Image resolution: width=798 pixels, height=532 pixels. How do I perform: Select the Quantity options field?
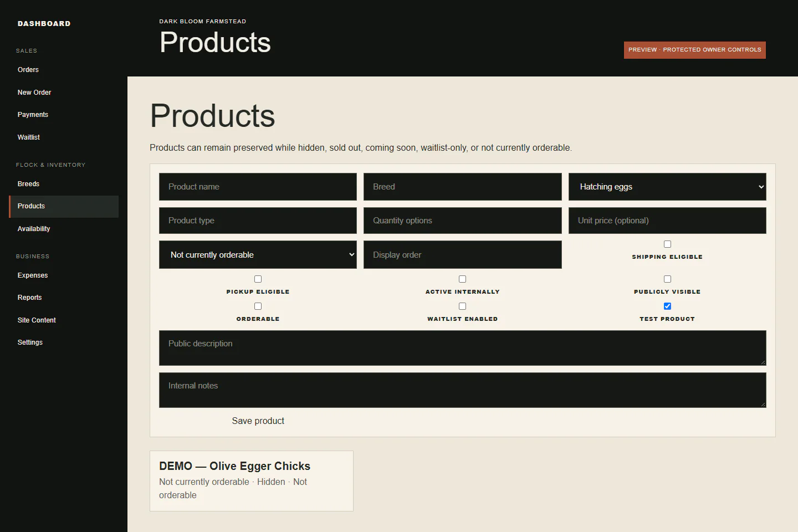tap(462, 221)
